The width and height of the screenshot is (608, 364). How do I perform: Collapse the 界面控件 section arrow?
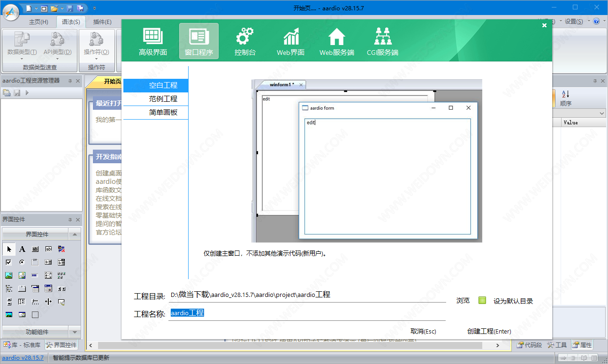(x=75, y=235)
